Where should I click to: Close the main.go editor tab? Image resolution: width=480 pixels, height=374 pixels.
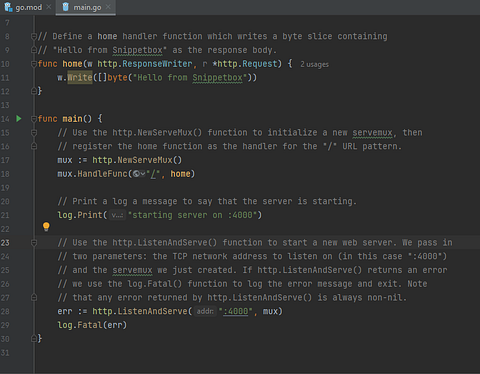108,7
